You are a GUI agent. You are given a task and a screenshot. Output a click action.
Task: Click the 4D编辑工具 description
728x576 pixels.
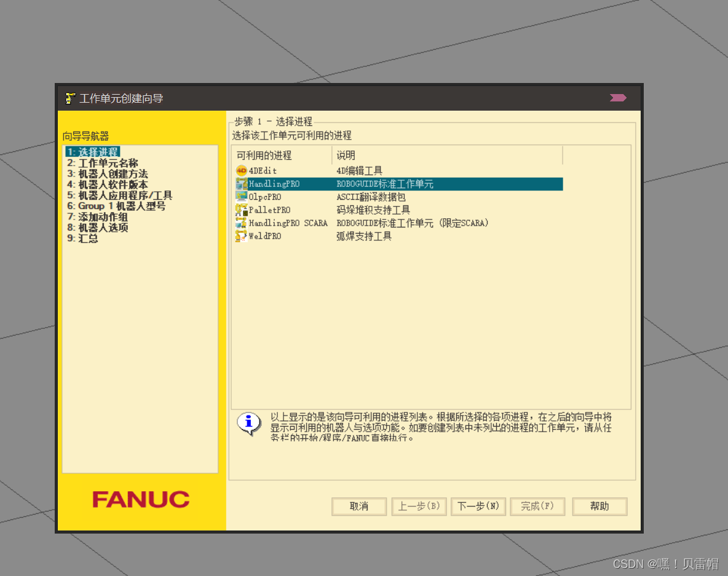pyautogui.click(x=359, y=171)
